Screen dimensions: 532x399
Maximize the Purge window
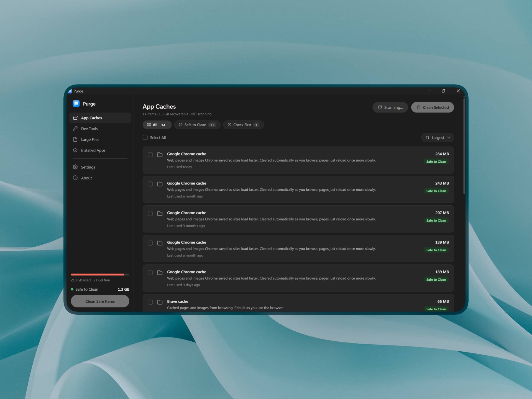[x=443, y=91]
